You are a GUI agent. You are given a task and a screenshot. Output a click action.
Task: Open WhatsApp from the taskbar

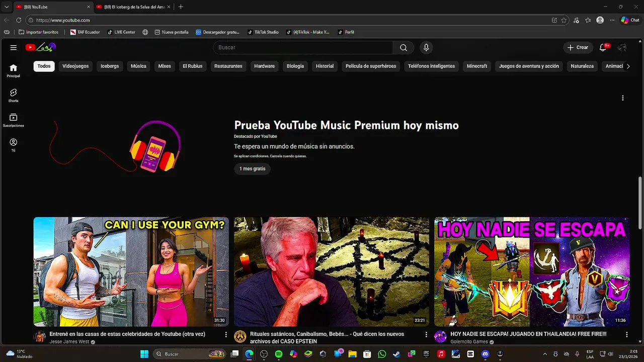point(382,354)
